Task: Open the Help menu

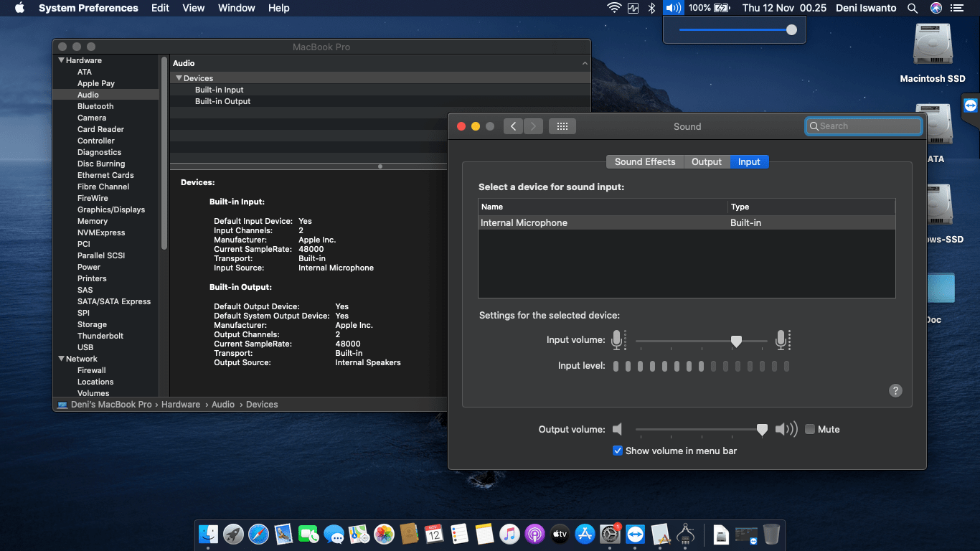Action: coord(279,8)
